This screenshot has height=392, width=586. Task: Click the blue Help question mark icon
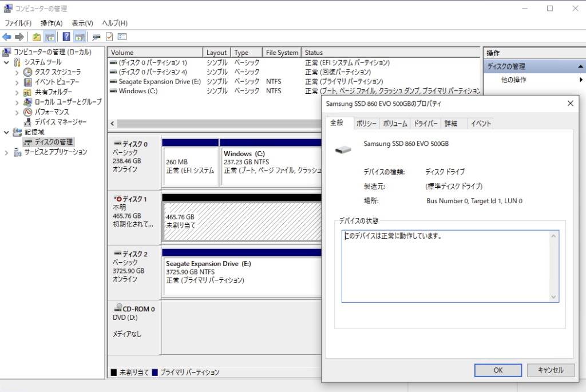click(x=66, y=37)
